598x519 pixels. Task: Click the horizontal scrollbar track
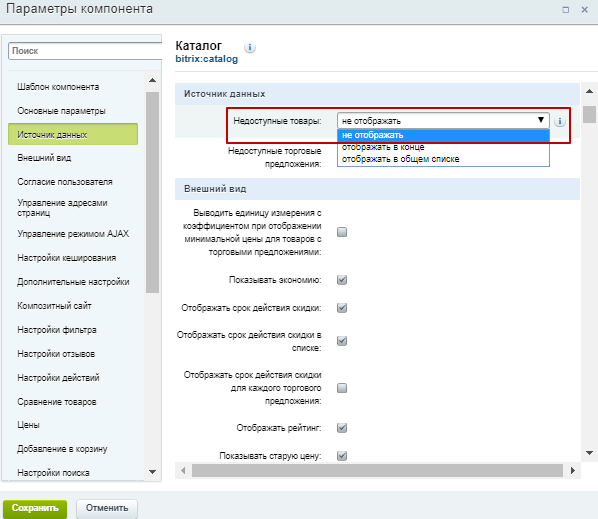[x=377, y=471]
